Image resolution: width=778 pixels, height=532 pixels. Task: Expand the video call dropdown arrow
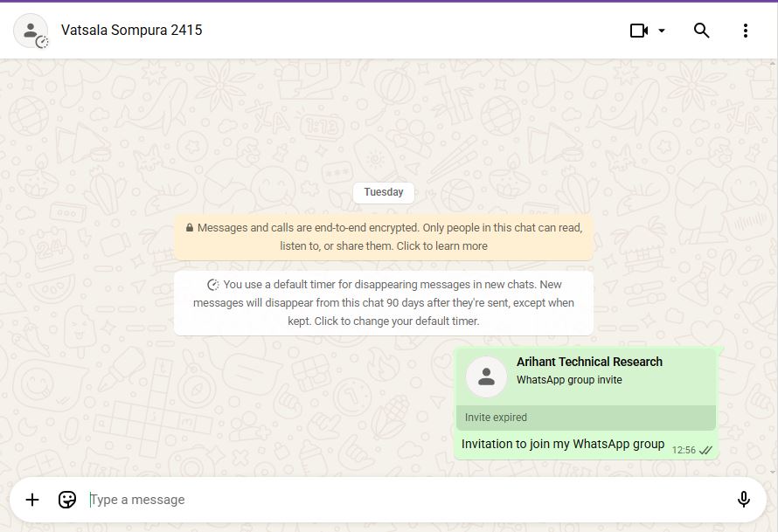click(662, 31)
